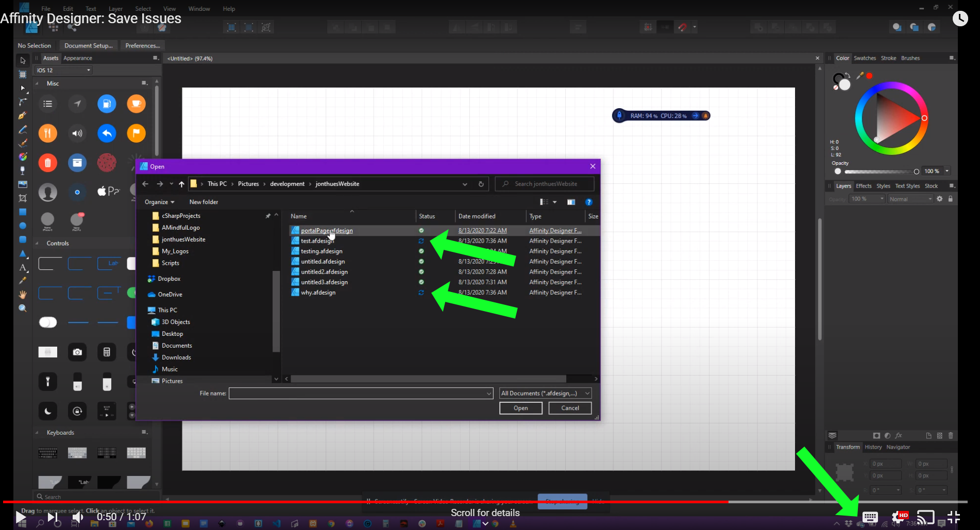The height and width of the screenshot is (530, 980).
Task: Click the color picker eyedropper in Color panel
Action: pos(860,76)
